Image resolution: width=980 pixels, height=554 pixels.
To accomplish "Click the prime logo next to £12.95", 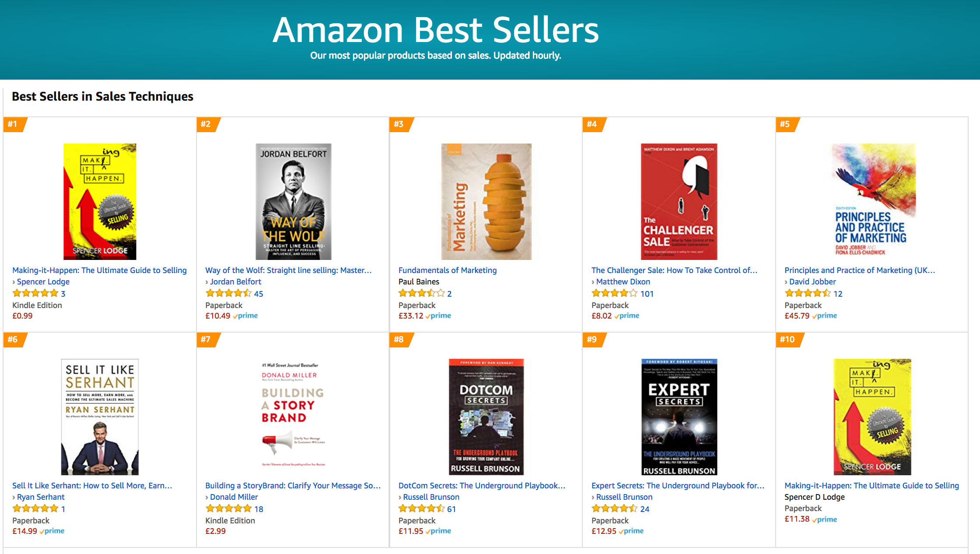I will click(x=632, y=531).
